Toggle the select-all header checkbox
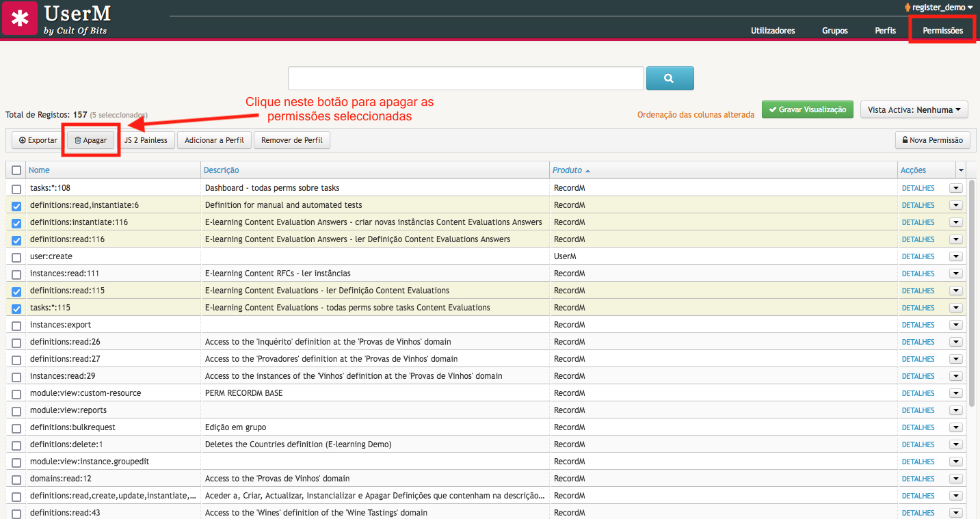 click(16, 170)
